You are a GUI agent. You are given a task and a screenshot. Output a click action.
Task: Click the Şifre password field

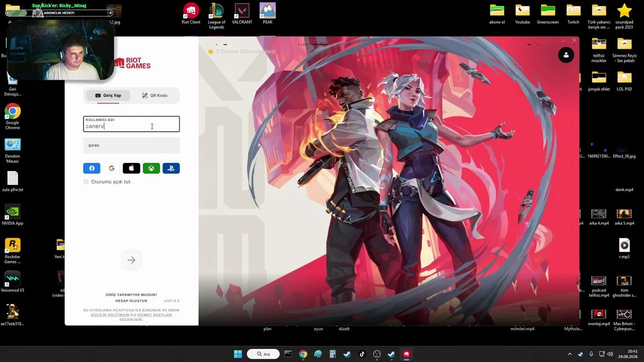(x=131, y=146)
